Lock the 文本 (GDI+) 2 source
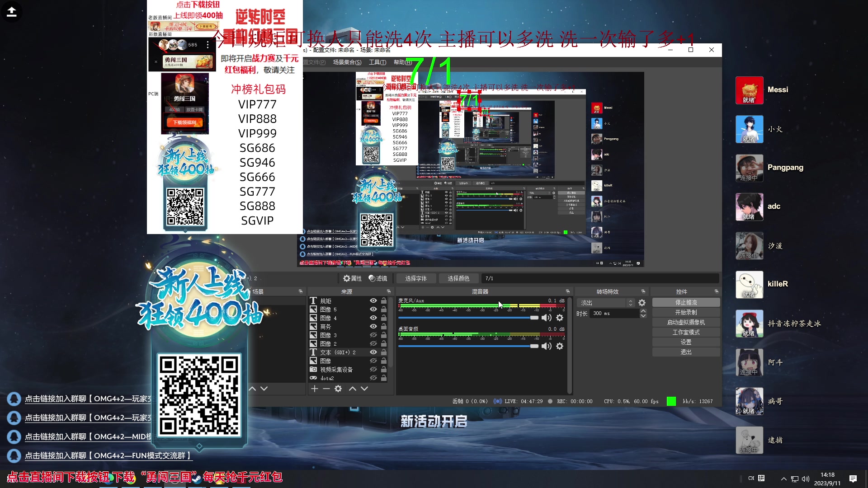Viewport: 868px width, 488px height. tap(384, 352)
